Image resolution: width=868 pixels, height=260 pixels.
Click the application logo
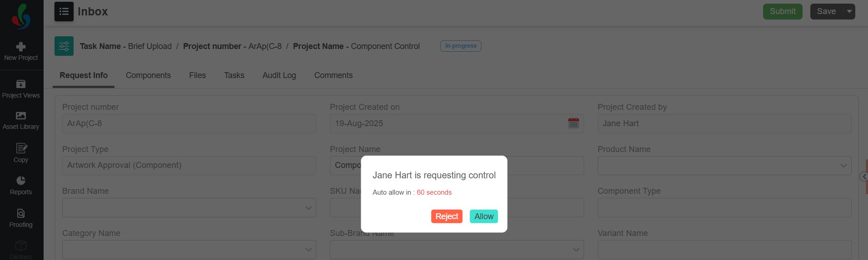(21, 17)
